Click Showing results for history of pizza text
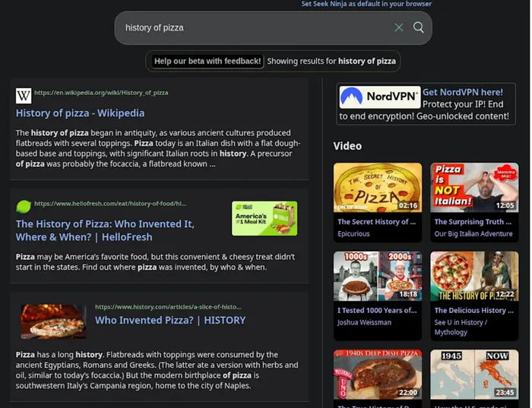Screen dimensions: 532x408 (331, 62)
